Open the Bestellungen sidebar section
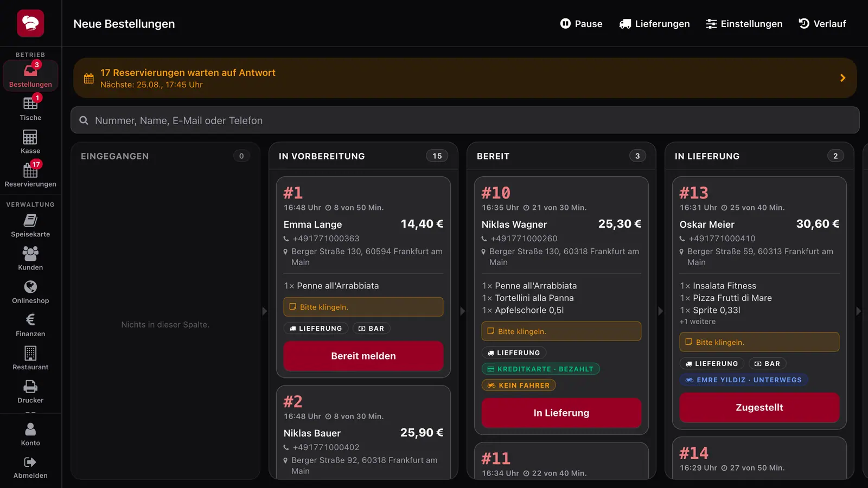Screen dimensions: 868x488 tap(30, 75)
